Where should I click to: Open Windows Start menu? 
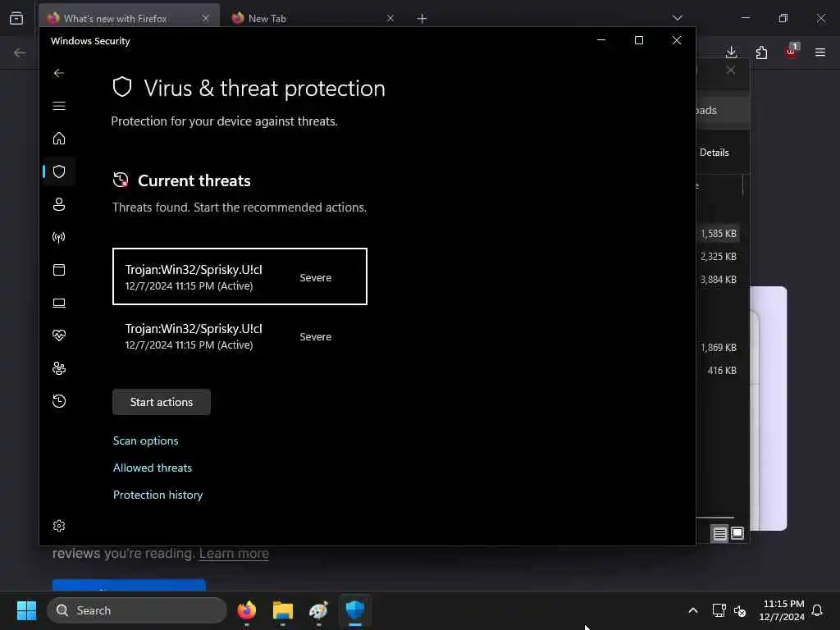point(26,610)
